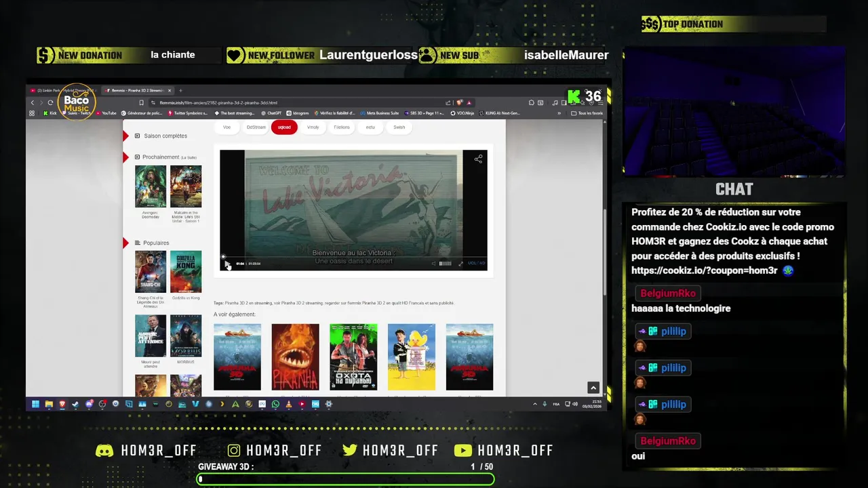The height and width of the screenshot is (488, 868).
Task: Open WhatsApp from the taskbar
Action: (x=275, y=404)
